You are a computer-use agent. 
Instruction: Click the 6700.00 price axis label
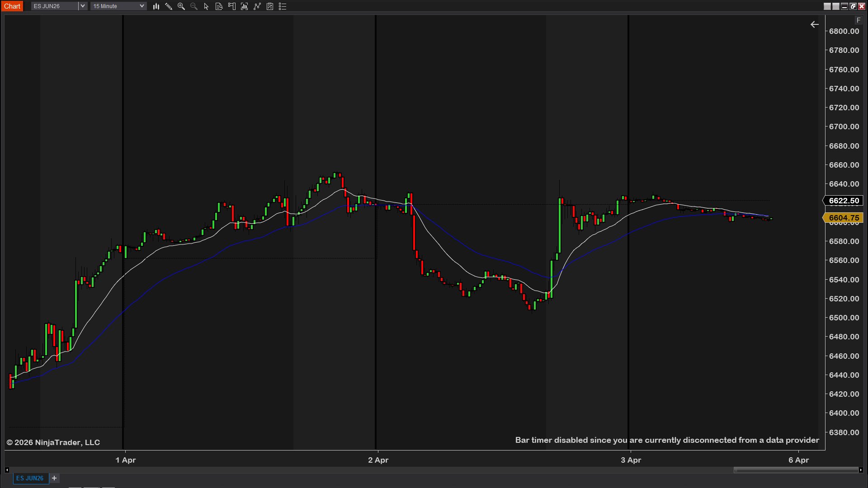(844, 127)
